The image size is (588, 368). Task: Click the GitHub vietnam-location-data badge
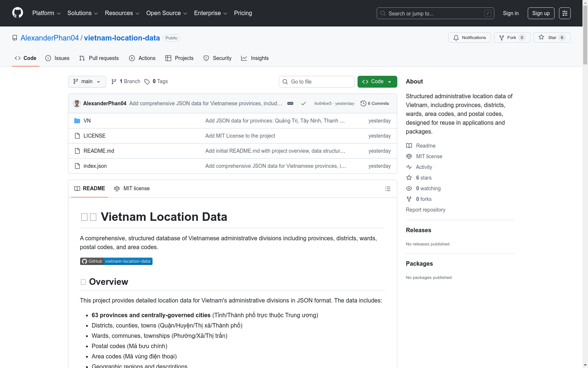click(x=116, y=261)
